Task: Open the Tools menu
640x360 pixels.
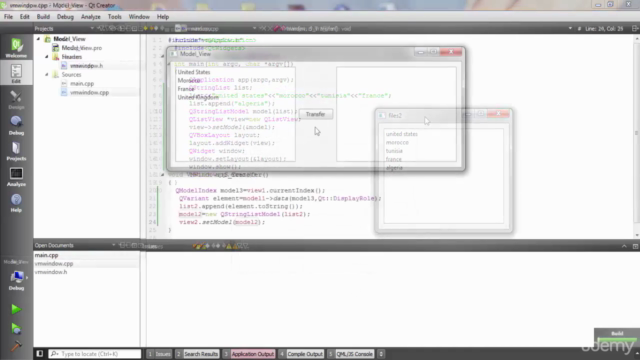Action: pos(114,17)
